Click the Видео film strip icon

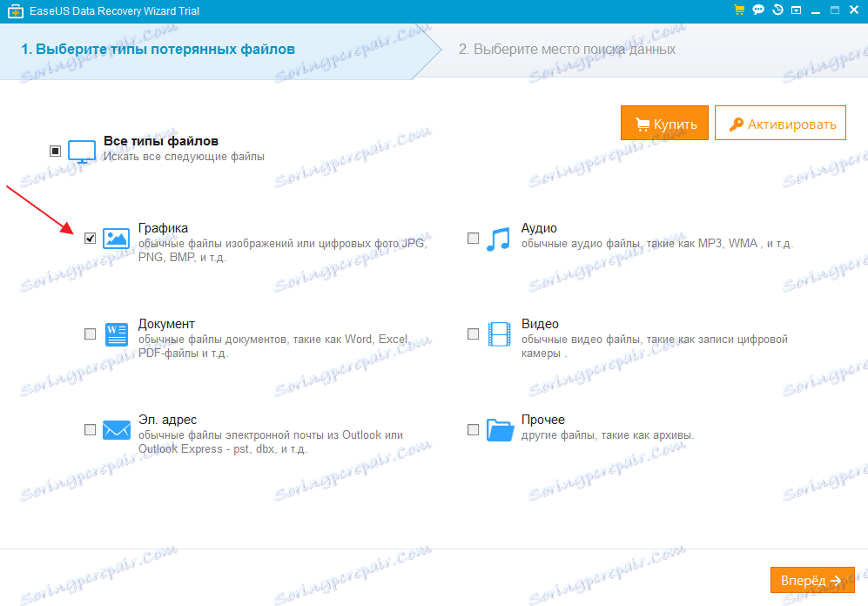click(500, 334)
